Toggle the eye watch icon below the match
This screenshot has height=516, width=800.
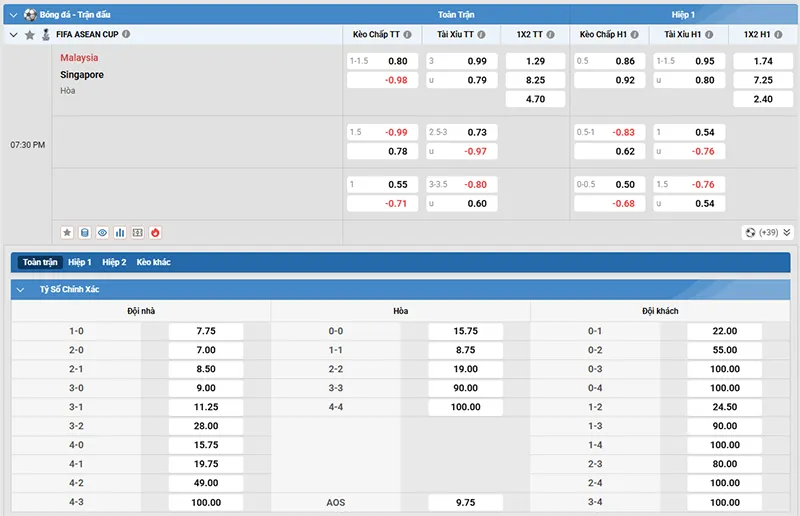[x=103, y=233]
